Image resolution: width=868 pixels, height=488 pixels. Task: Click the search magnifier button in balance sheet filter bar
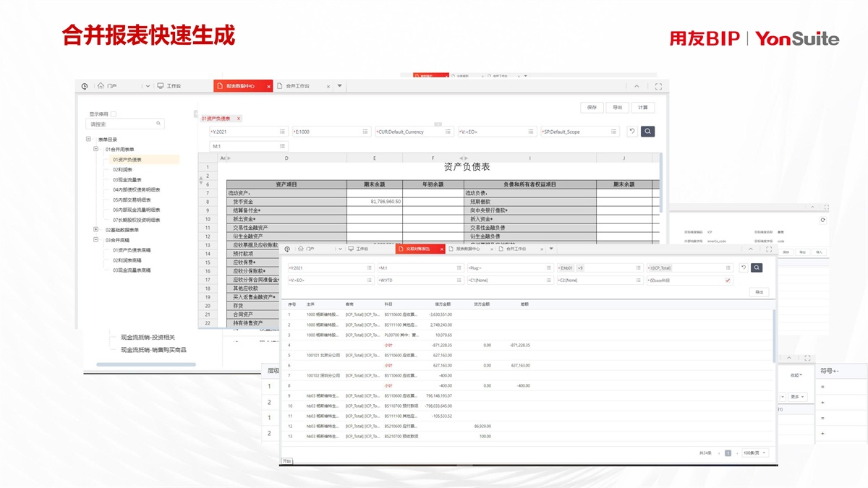coord(647,132)
